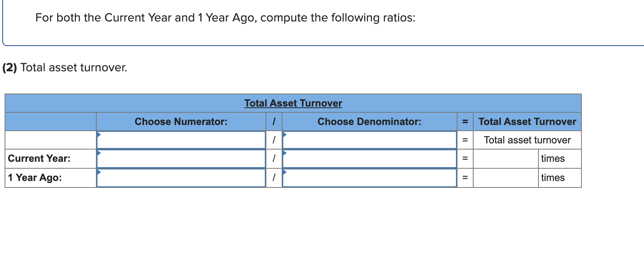Screen dimensions: 644x263
Task: Open the Choose Denominator dropdown in the first row
Action: pos(368,140)
